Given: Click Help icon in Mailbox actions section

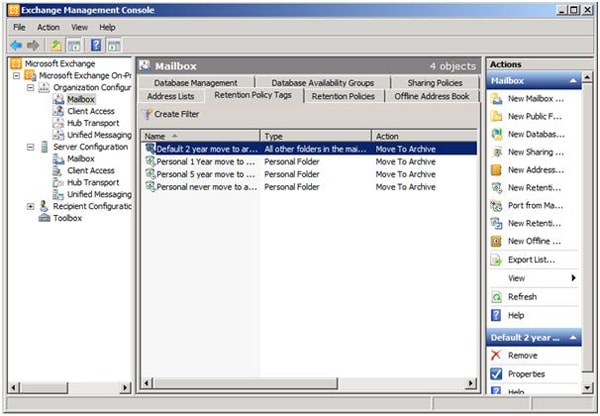Looking at the screenshot, I should (496, 315).
